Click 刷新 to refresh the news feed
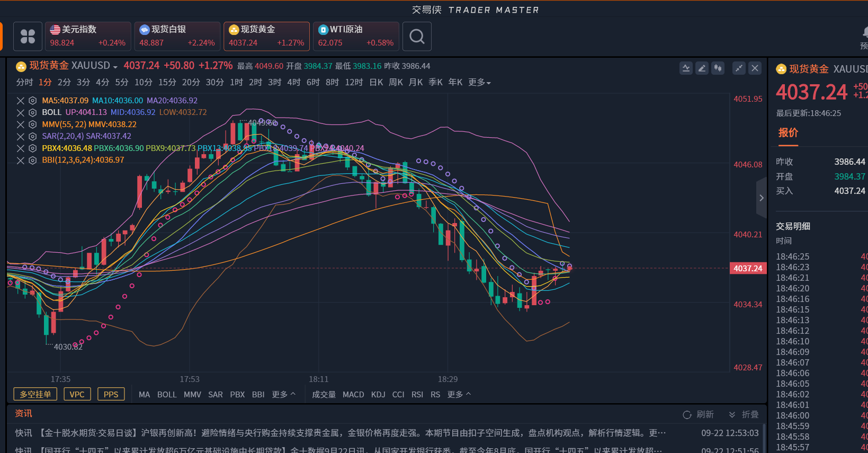The height and width of the screenshot is (453, 868). 699,414
